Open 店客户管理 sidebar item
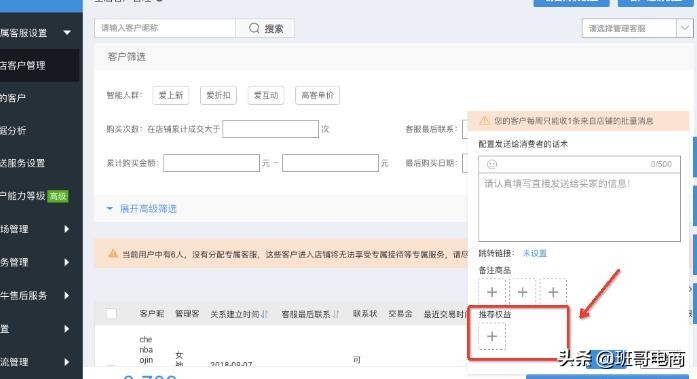 pos(39,65)
